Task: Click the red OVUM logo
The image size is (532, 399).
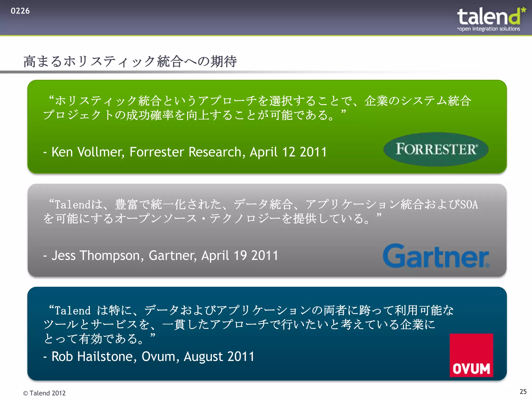Action: [471, 355]
